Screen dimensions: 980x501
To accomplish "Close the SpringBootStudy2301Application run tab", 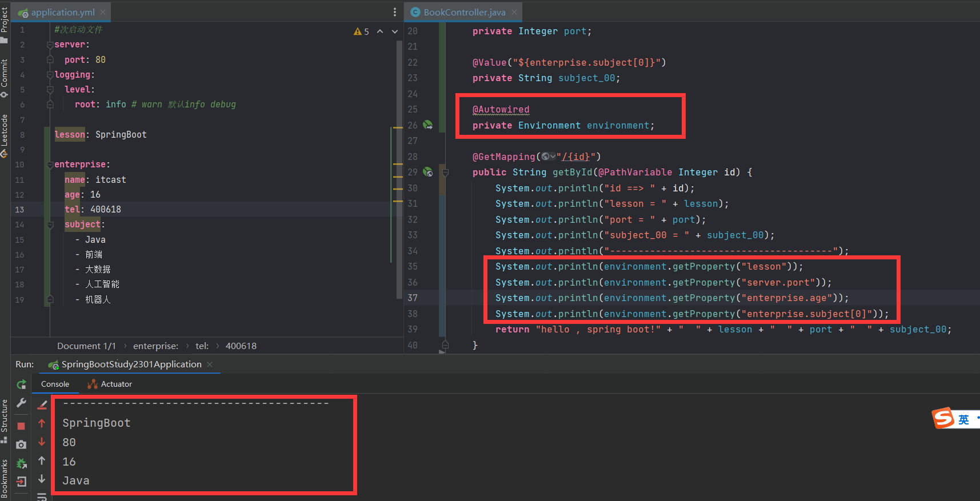I will [210, 364].
